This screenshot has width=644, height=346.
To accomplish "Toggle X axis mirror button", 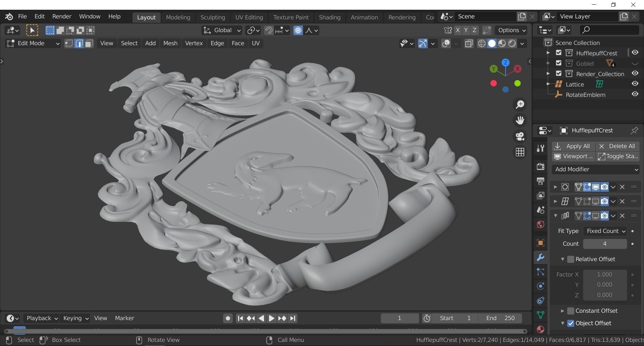I will [458, 31].
